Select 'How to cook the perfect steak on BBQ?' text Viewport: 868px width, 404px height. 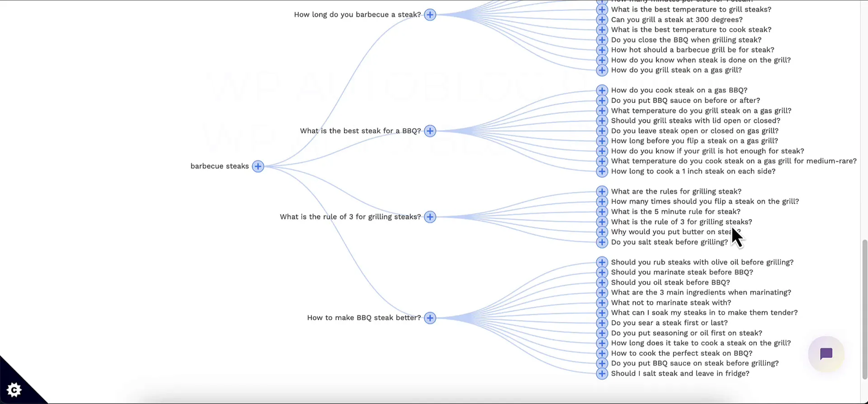[x=682, y=353]
